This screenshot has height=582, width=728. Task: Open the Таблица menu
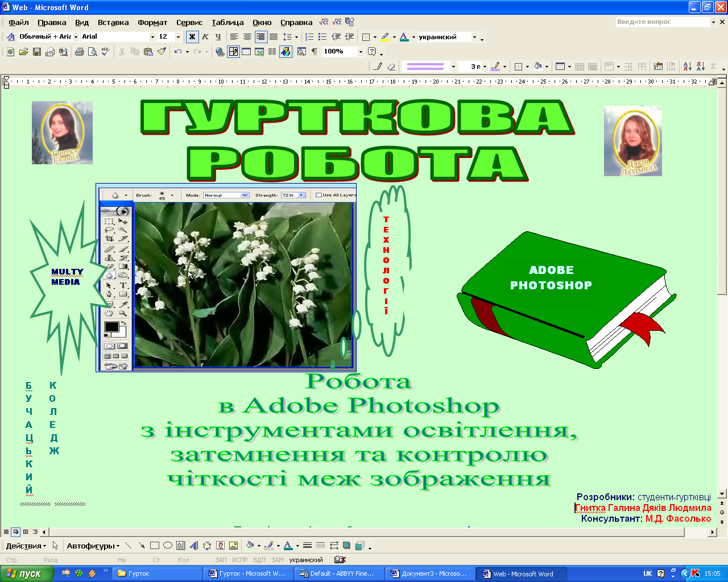227,22
